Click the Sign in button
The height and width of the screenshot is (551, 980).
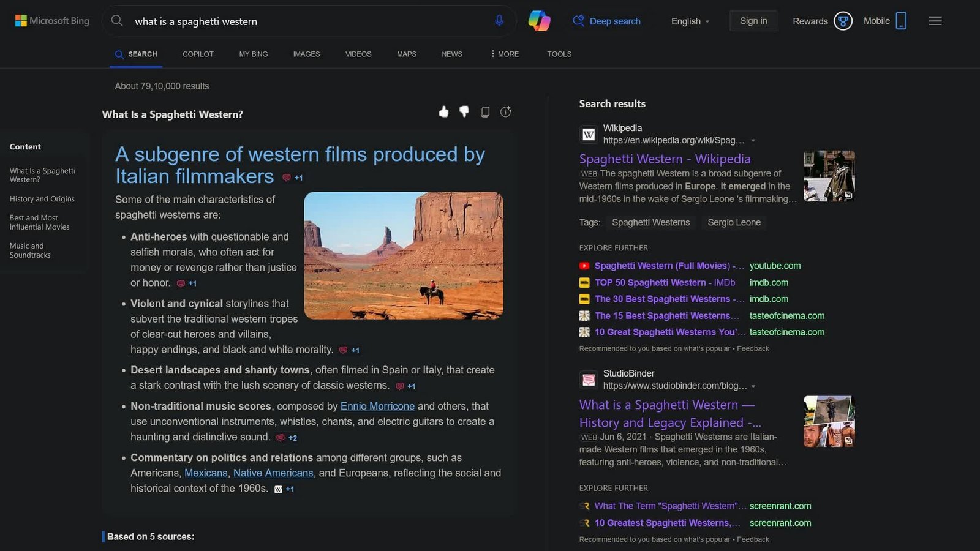coord(753,20)
